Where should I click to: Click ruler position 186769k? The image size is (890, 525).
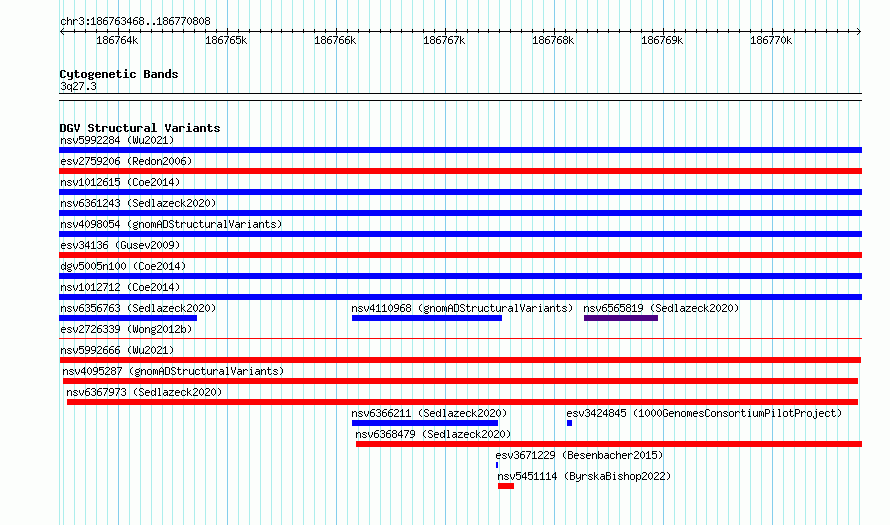pos(662,40)
